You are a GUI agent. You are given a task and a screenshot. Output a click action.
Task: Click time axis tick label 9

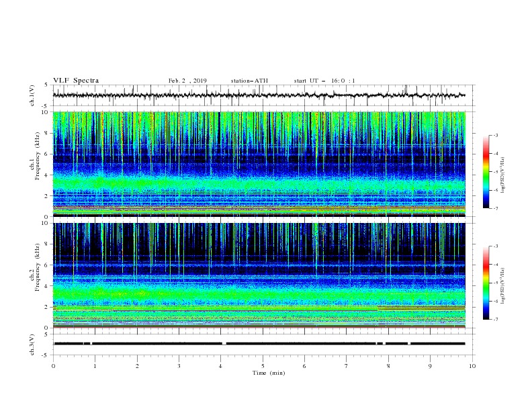tap(430, 366)
